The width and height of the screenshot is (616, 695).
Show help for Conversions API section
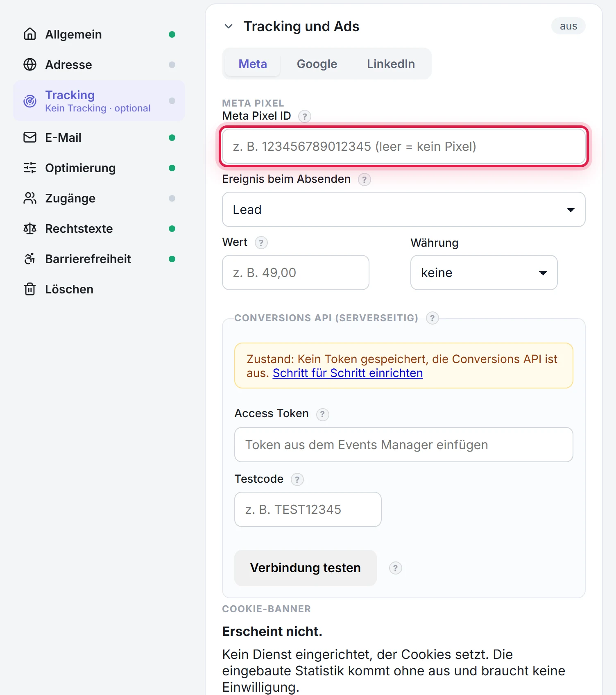click(432, 318)
